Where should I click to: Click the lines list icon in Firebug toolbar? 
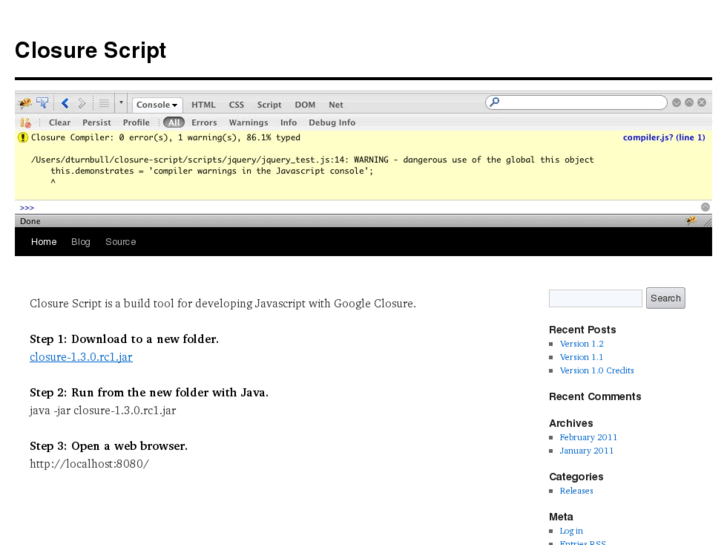click(104, 103)
